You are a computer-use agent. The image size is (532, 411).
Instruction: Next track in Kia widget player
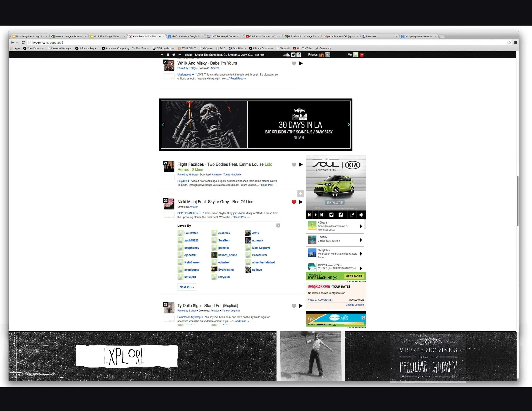pos(322,215)
